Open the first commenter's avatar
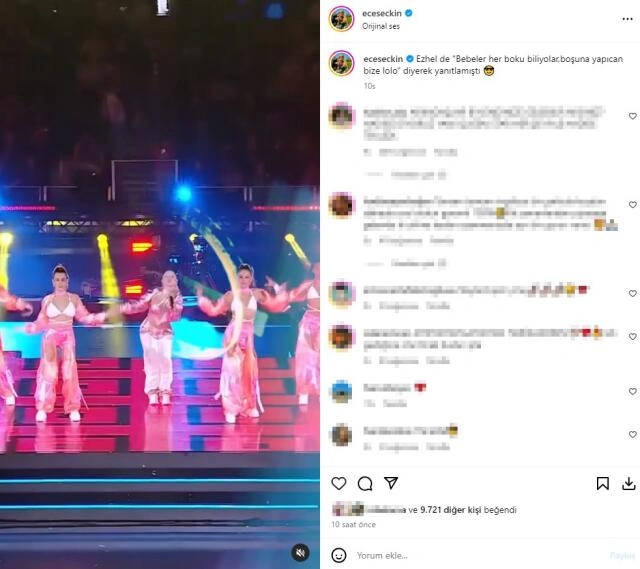Screen dimensions: 640x569 coord(342,116)
